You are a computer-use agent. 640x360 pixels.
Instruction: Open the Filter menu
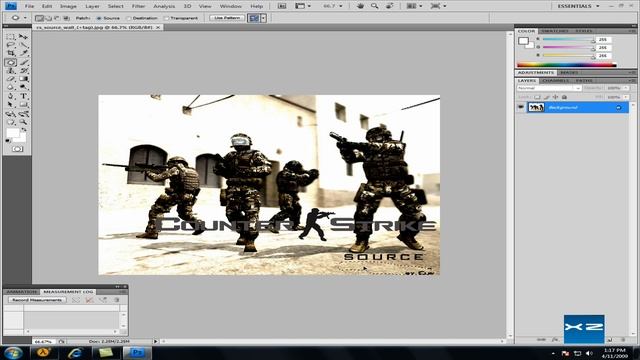[138, 6]
